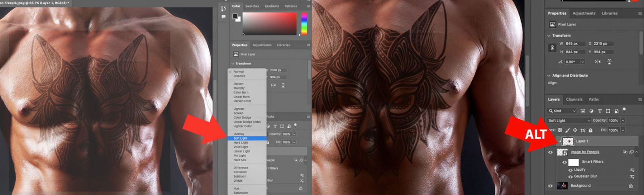Switch to Gradients tab in left screenshot
The height and width of the screenshot is (195, 644).
272,6
